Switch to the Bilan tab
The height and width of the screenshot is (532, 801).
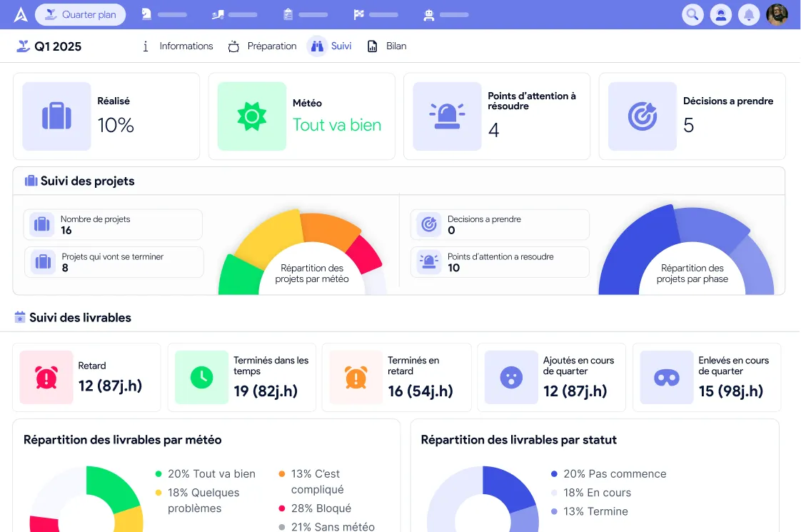[387, 46]
